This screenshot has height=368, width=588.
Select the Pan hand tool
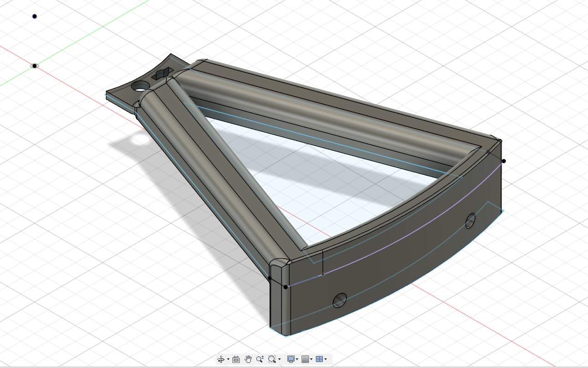tap(248, 359)
